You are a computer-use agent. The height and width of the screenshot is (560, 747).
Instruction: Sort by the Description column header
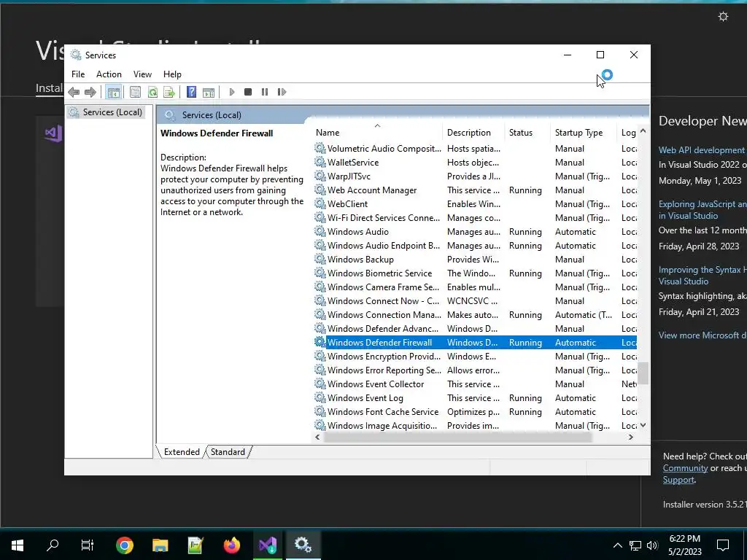pyautogui.click(x=473, y=133)
